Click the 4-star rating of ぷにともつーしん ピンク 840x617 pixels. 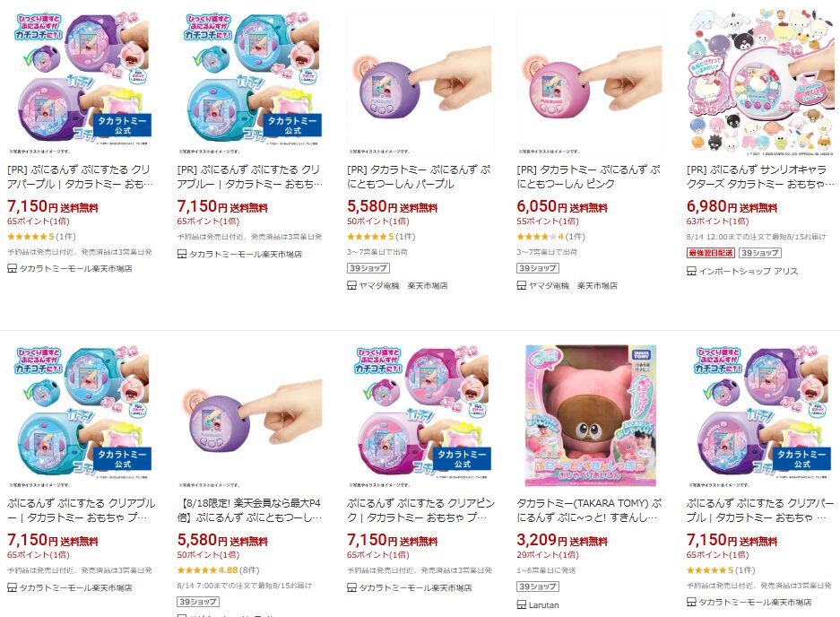pyautogui.click(x=550, y=237)
